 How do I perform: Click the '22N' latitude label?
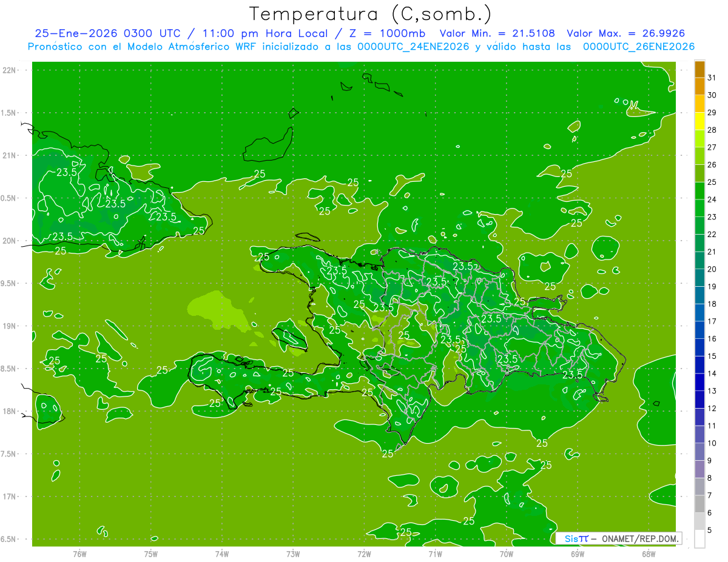pyautogui.click(x=9, y=70)
